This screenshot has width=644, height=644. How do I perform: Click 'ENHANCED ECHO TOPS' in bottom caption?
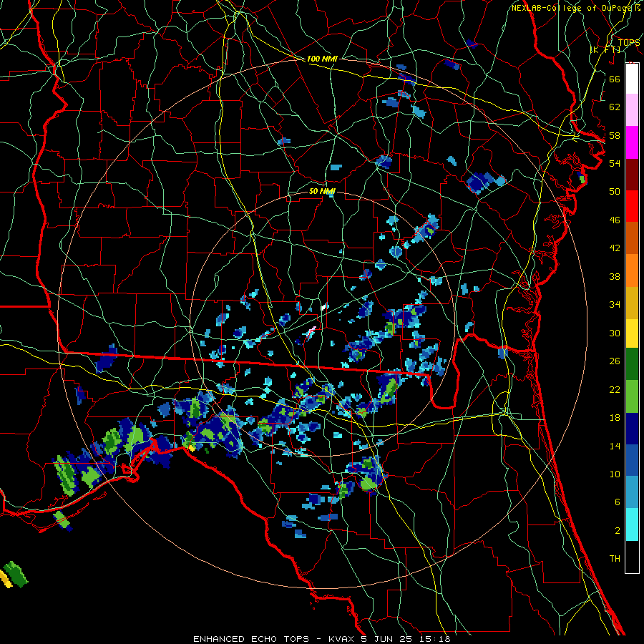[x=251, y=639]
